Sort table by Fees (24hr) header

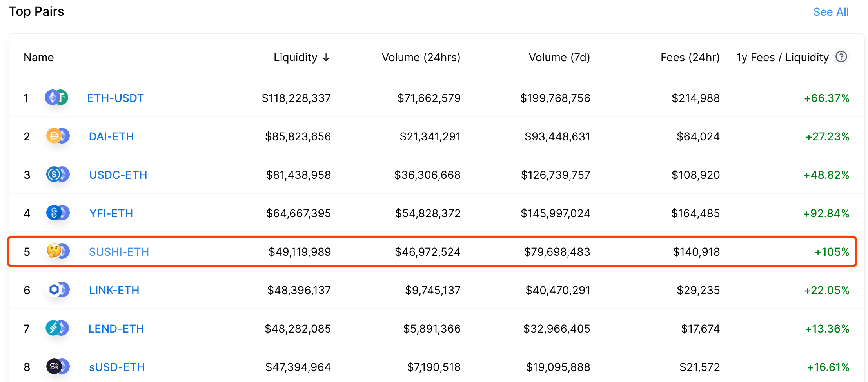(x=690, y=57)
